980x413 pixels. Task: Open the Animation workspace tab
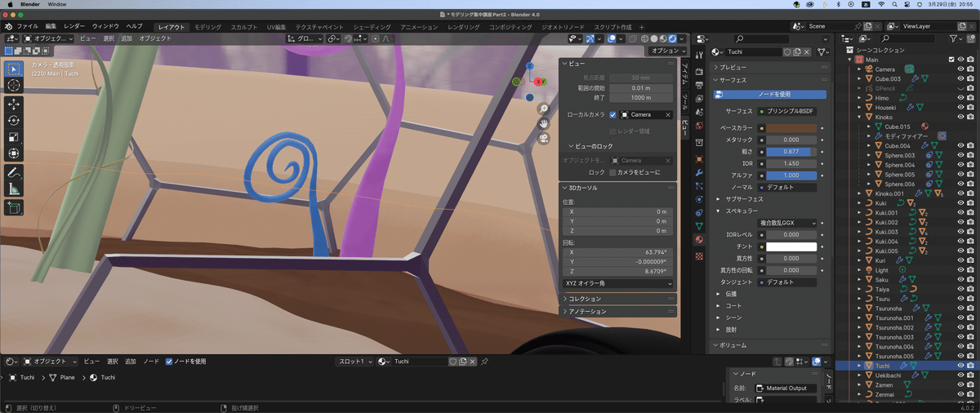tap(419, 27)
